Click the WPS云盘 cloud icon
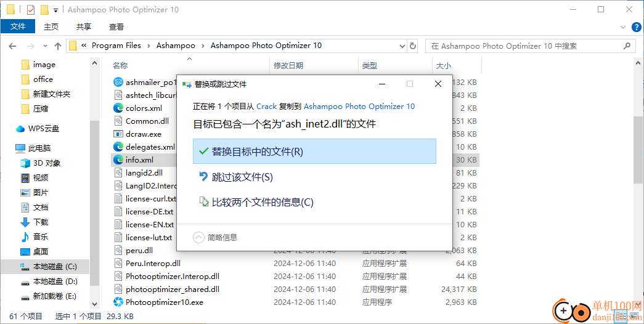Image resolution: width=644 pixels, height=324 pixels. [x=20, y=129]
